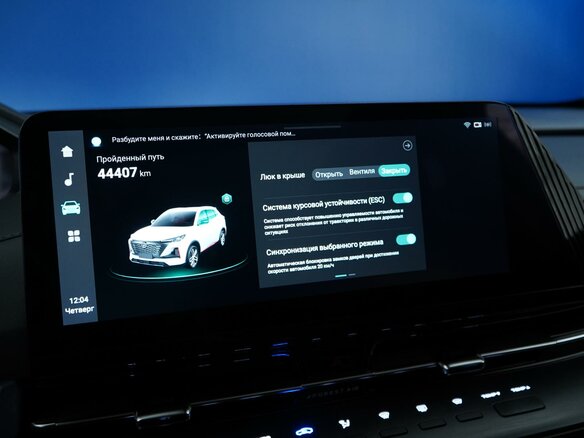Image resolution: width=584 pixels, height=438 pixels.
Task: Tap the Люк в крыше label
Action: coord(282,176)
